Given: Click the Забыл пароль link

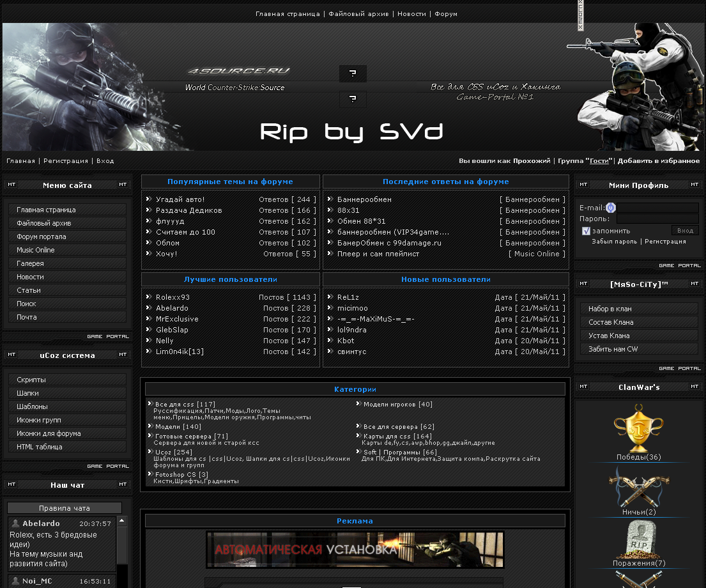Looking at the screenshot, I should (x=614, y=242).
